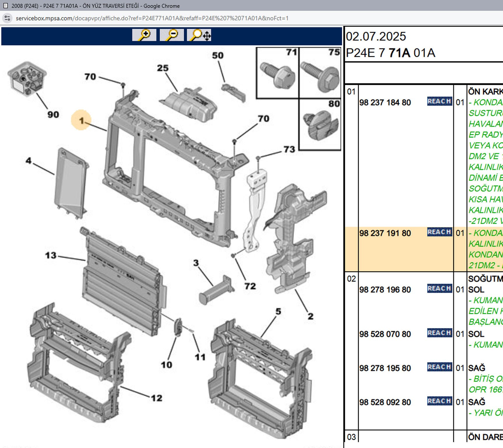Click callout number 13 on the diagram

(x=51, y=256)
